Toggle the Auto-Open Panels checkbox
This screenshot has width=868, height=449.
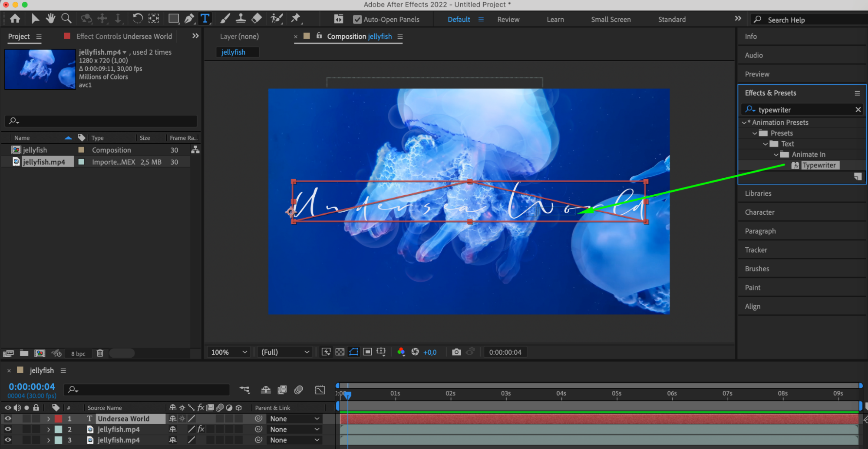357,20
